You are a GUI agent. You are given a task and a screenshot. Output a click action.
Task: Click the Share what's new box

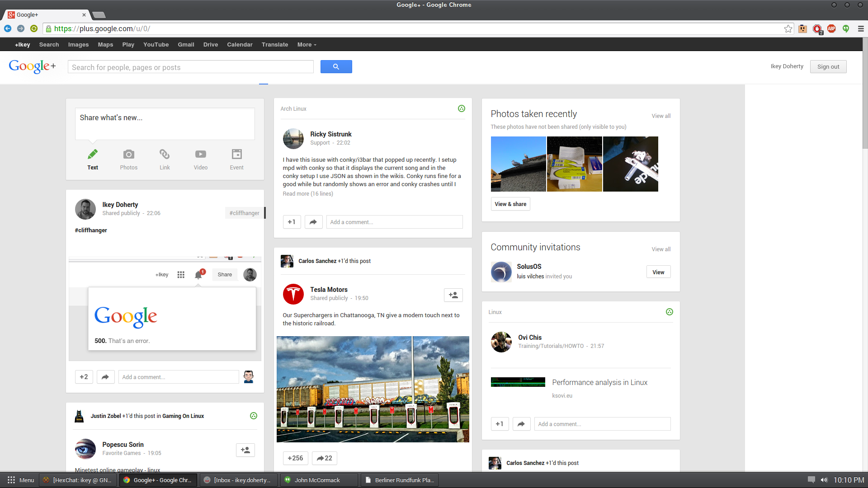click(165, 123)
